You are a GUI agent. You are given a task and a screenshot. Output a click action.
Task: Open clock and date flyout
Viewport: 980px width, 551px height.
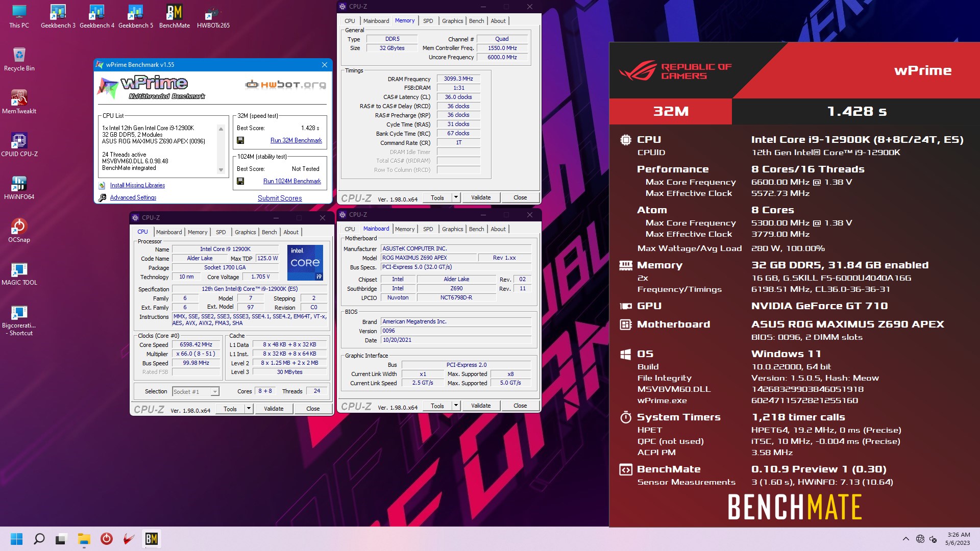tap(958, 539)
